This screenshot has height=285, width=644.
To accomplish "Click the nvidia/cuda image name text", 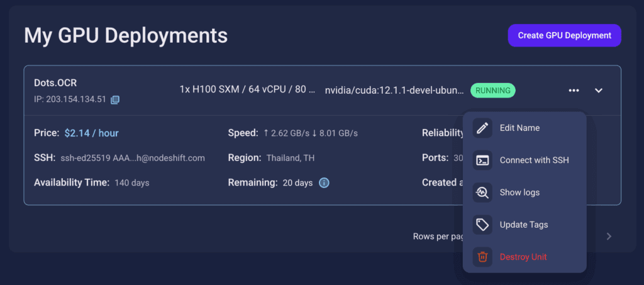I will point(395,91).
